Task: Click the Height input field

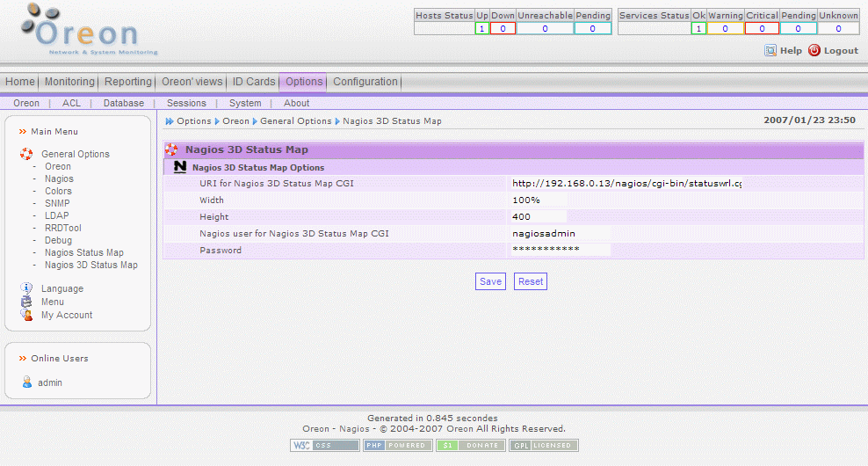Action: coord(538,216)
